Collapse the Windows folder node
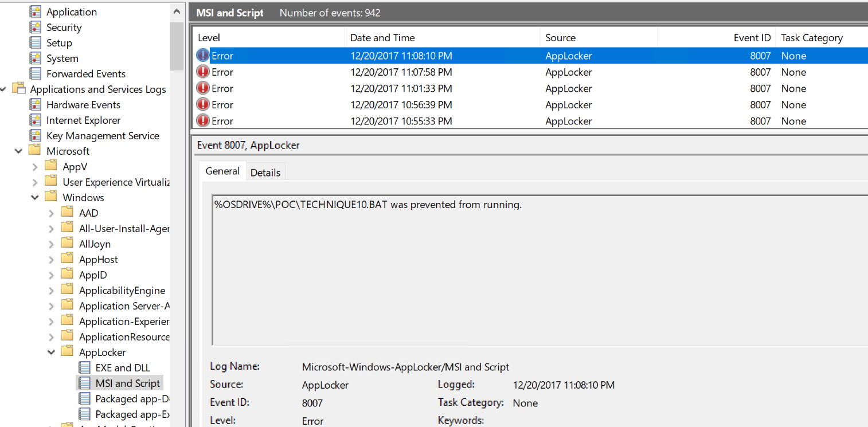This screenshot has height=427, width=868. [x=35, y=198]
